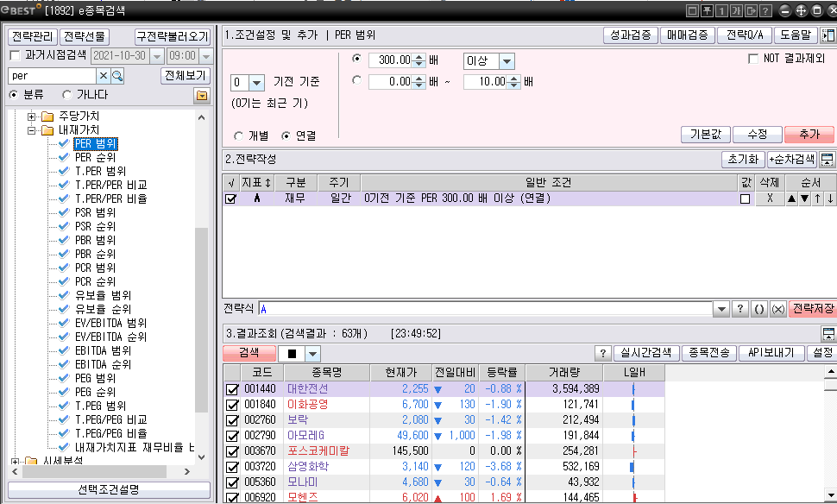Enable 과거시점검색 checkbox

tap(15, 55)
